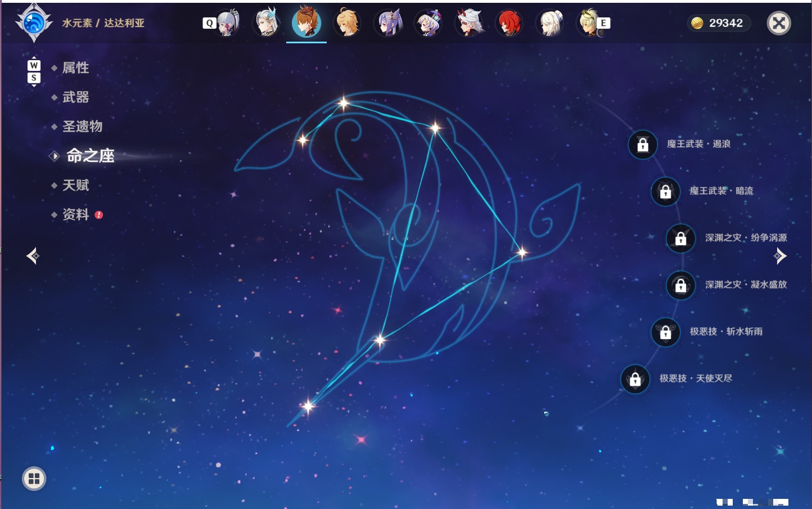812x509 pixels.
Task: Select the blonde Aether character portrait
Action: click(347, 22)
